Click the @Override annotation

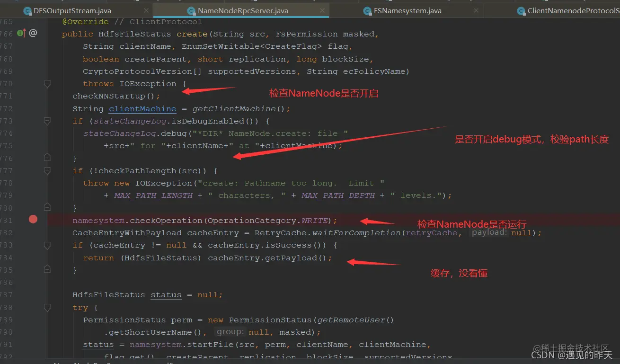point(85,22)
